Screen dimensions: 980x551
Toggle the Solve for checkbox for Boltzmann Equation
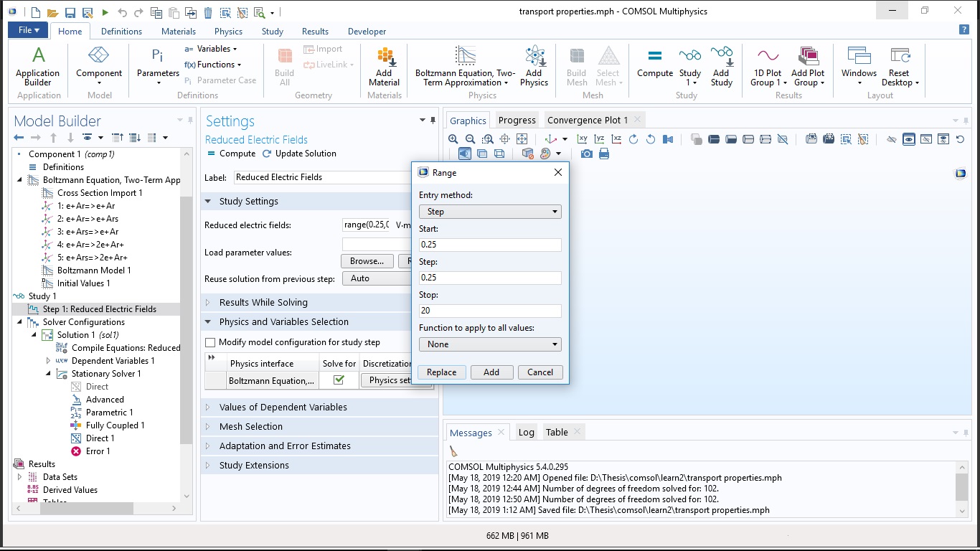coord(339,380)
